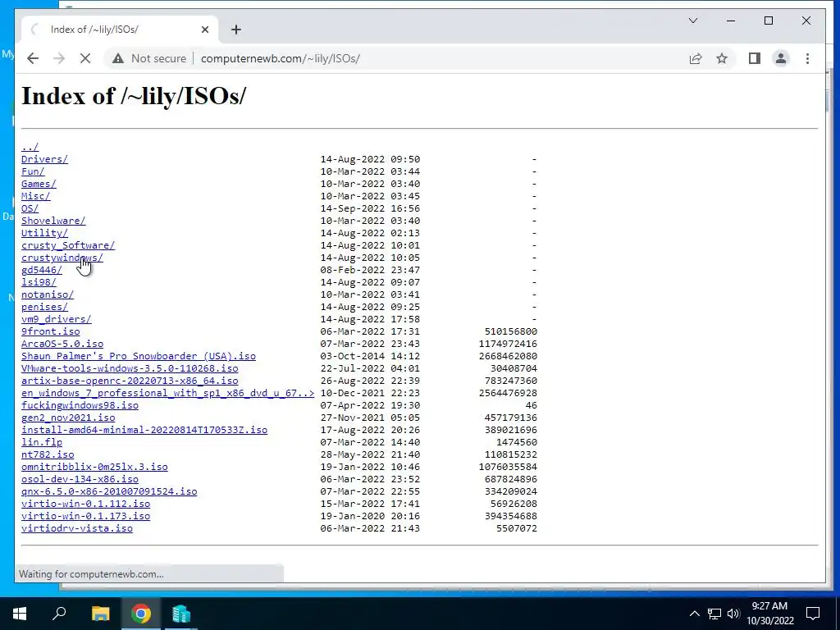Click the Not secure warning icon
The height and width of the screenshot is (630, 840).
[x=118, y=58]
